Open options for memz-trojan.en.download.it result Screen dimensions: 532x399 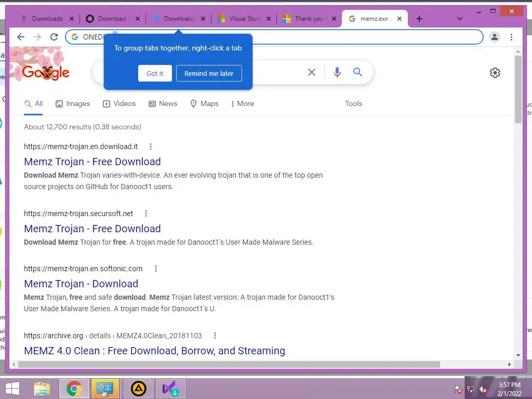pyautogui.click(x=151, y=147)
